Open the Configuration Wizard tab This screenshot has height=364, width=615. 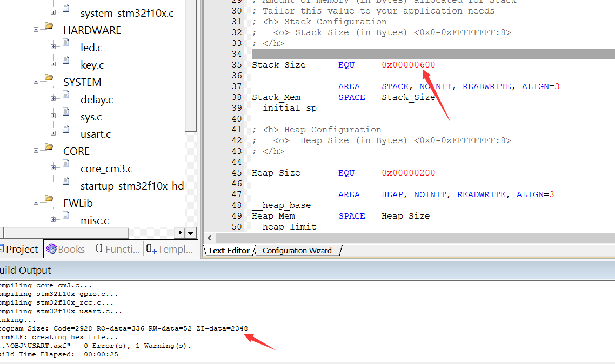click(297, 251)
